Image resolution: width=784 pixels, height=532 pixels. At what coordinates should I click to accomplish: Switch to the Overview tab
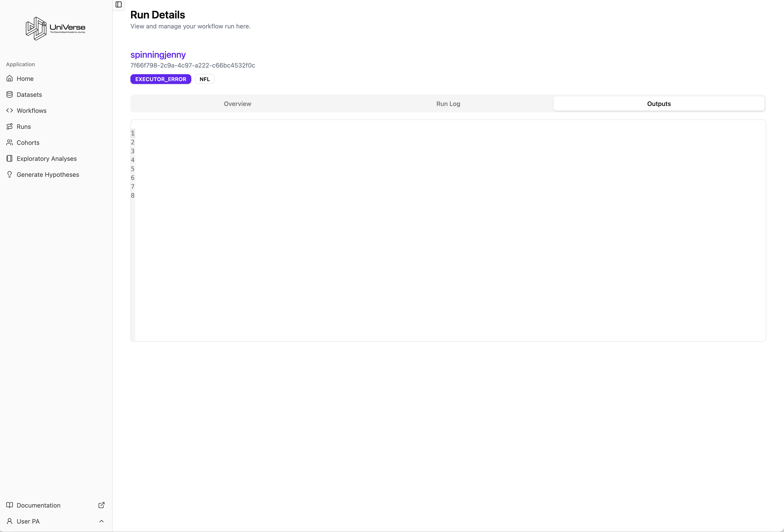point(237,104)
